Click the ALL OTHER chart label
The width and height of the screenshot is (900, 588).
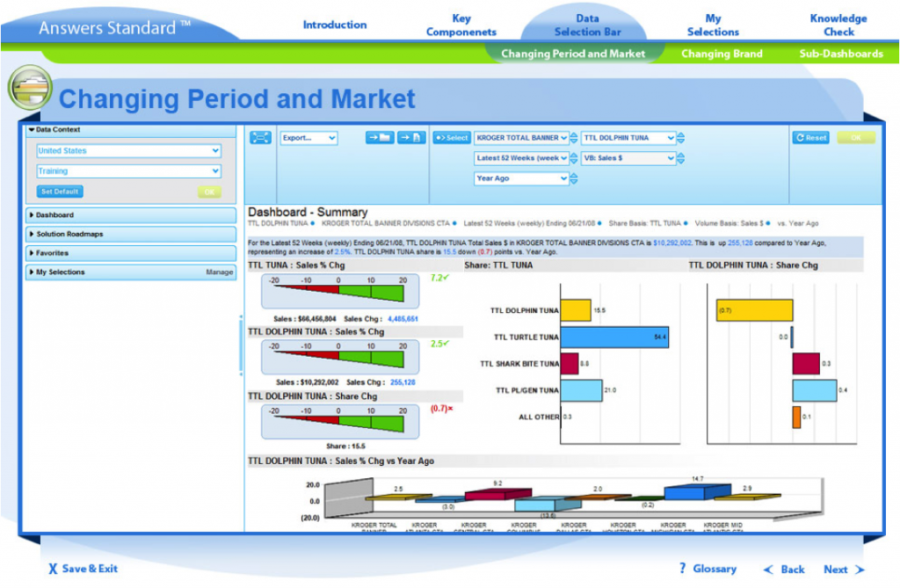[x=539, y=417]
